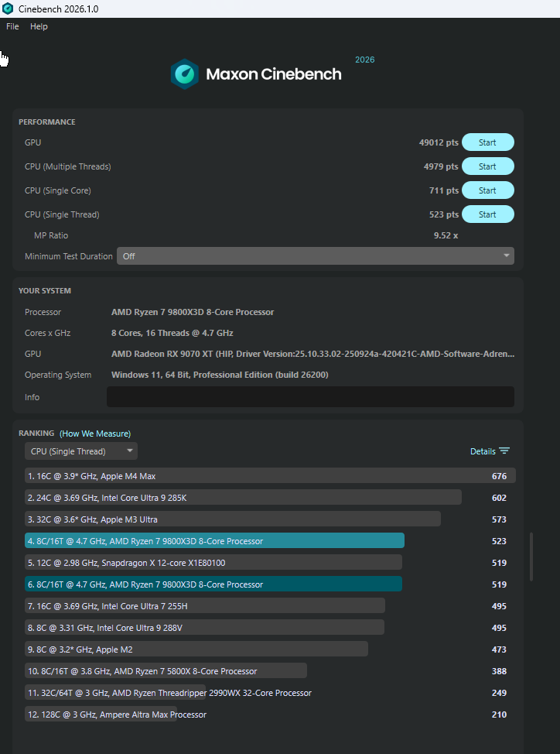
Task: Click the score 210 in ranking
Action: click(499, 714)
